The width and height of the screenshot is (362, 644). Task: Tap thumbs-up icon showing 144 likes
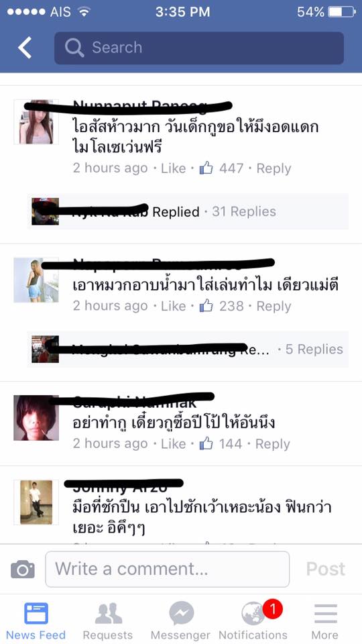pyautogui.click(x=206, y=443)
